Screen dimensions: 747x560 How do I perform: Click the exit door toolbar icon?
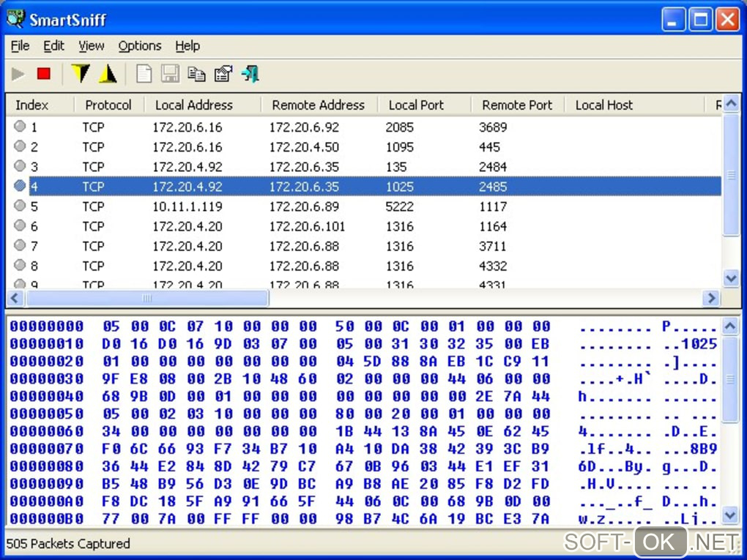[250, 74]
